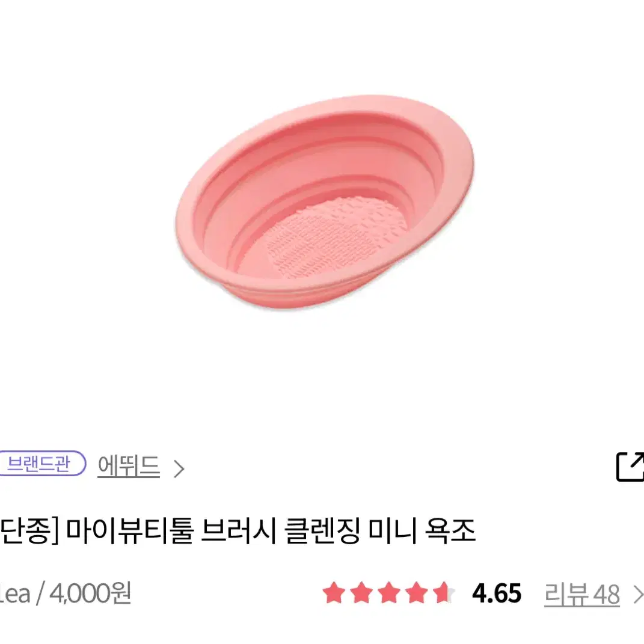The image size is (644, 644).
Task: Open the 에뛰드 brand link
Action: point(129,466)
